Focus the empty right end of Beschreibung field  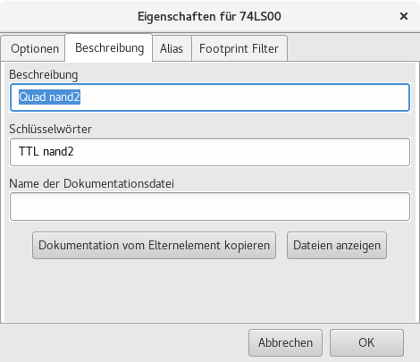coord(245,97)
